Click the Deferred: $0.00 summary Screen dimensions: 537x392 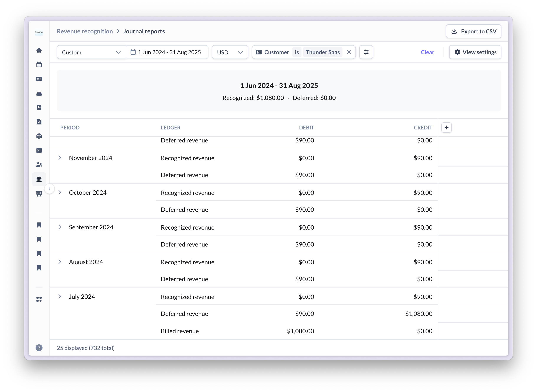314,98
